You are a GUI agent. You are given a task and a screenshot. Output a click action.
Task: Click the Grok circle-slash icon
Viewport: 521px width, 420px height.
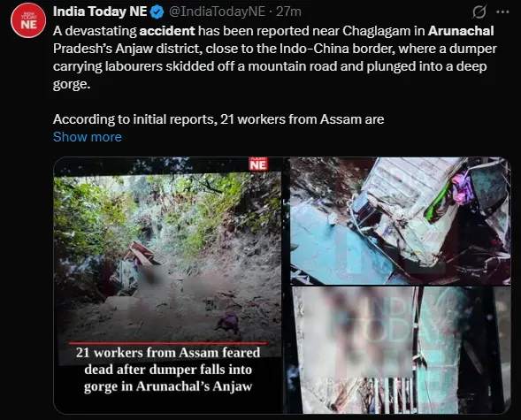479,12
